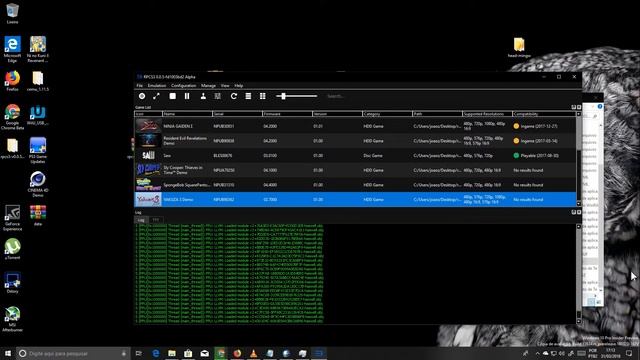The height and width of the screenshot is (360, 640).
Task: Click the log panel vertical scrollbar
Action: point(578,273)
